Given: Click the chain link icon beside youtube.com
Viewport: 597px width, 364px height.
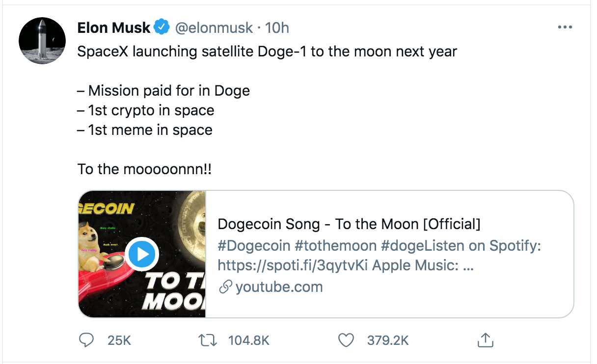Looking at the screenshot, I should pyautogui.click(x=225, y=287).
